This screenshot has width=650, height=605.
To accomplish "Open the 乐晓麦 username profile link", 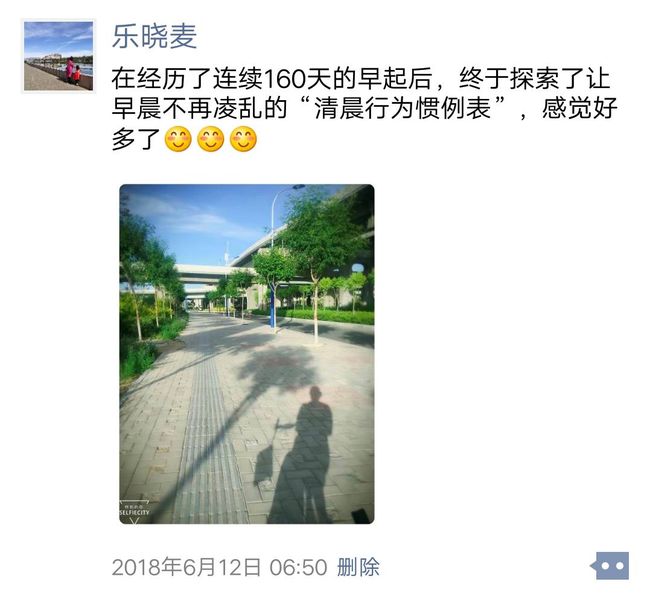I will coord(154,36).
